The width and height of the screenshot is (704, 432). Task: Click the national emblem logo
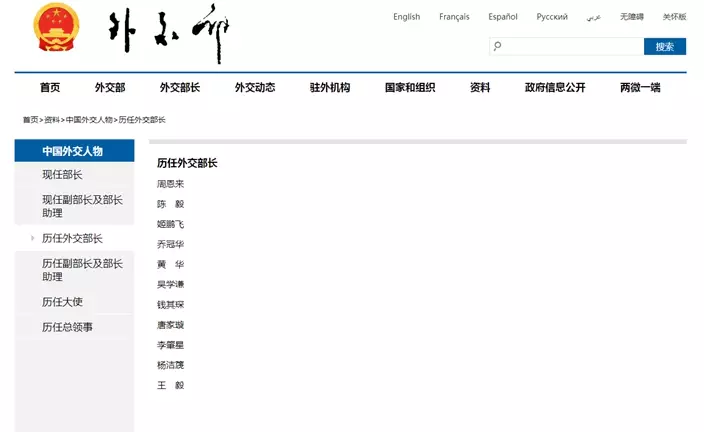[55, 30]
